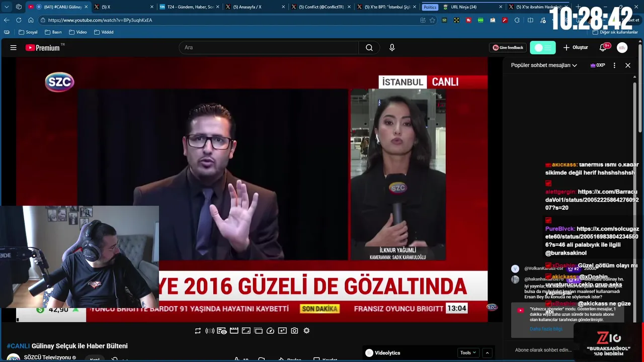This screenshot has width=644, height=362.
Task: Open the Sosyal bookmarks folder
Action: pos(28,32)
